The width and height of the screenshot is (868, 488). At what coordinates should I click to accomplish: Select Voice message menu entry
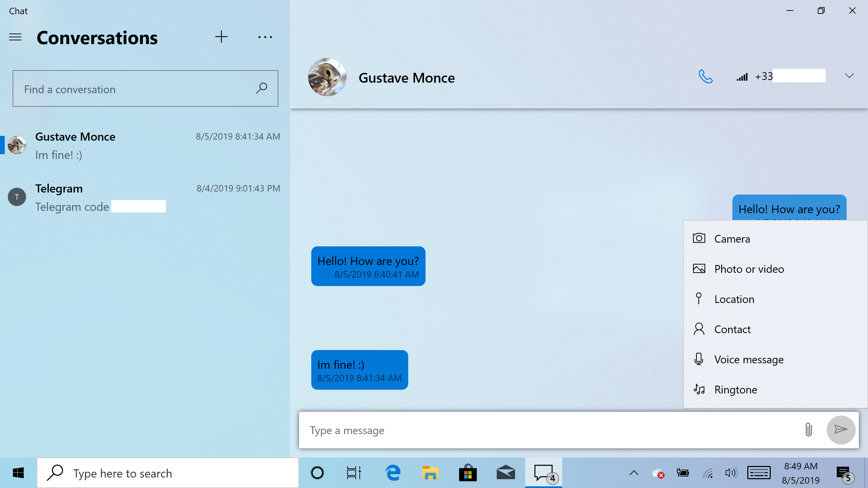pos(749,360)
